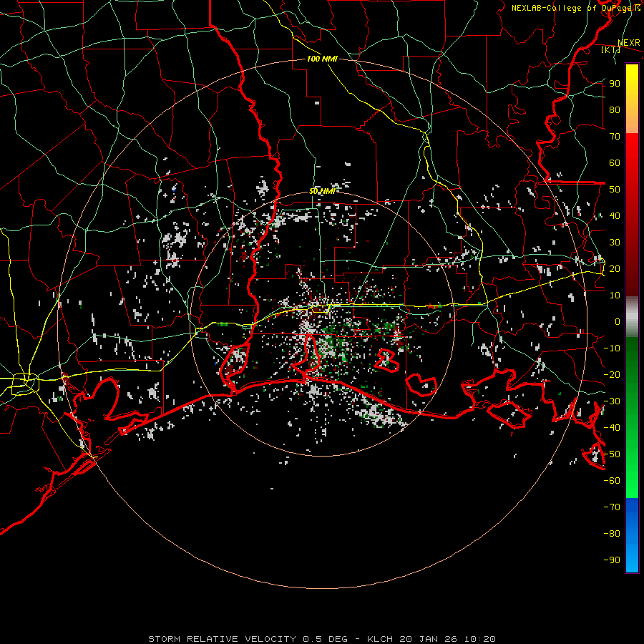The height and width of the screenshot is (644, 644).
Task: Click the positive 50 value on the velocity scale
Action: pos(615,190)
